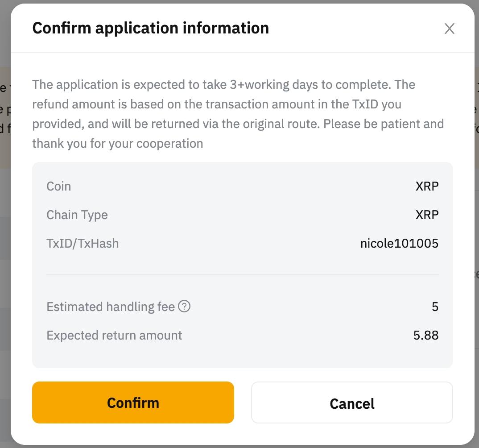Select the Chain Type label
Screen dimensions: 479x448
[77, 215]
